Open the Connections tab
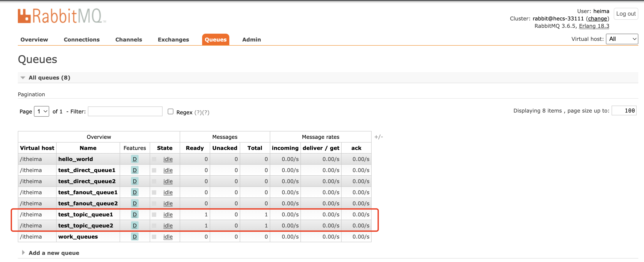This screenshot has height=262, width=644. coord(82,39)
